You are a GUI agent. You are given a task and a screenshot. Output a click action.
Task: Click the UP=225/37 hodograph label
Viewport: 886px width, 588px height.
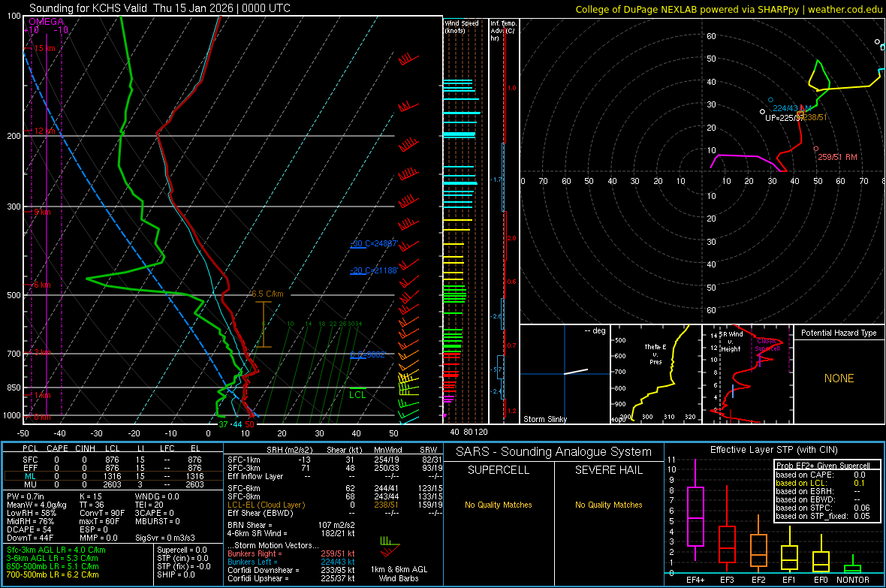[784, 118]
